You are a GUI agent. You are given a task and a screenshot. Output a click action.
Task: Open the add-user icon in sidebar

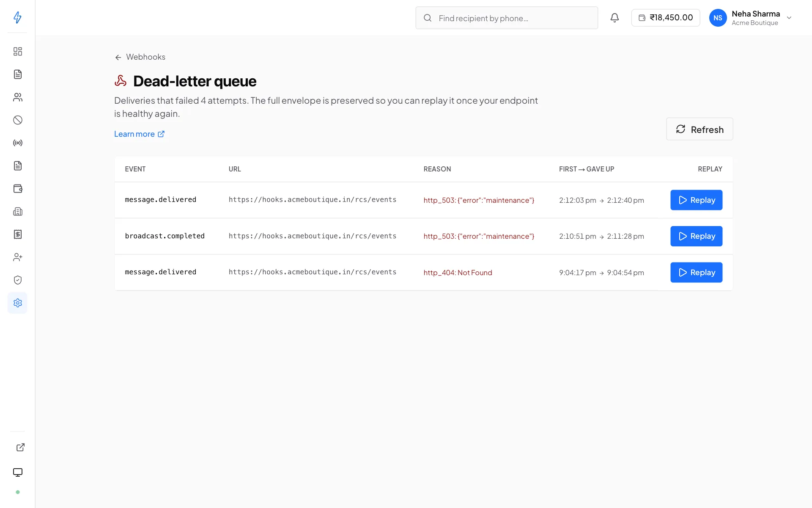click(x=17, y=257)
